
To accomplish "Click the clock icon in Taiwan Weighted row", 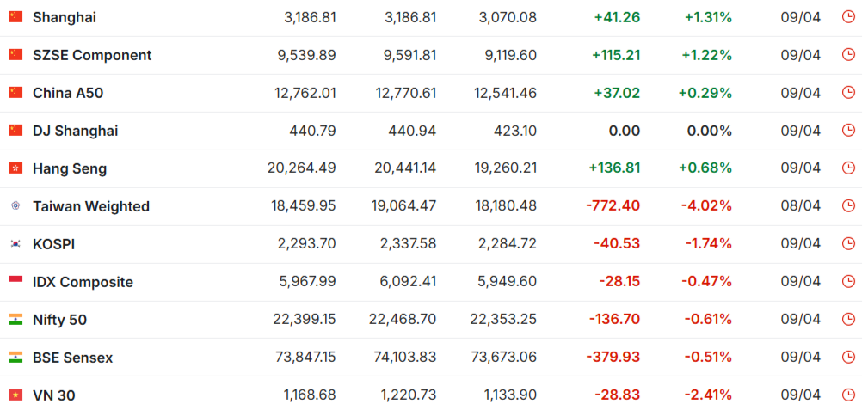I will 848,206.
